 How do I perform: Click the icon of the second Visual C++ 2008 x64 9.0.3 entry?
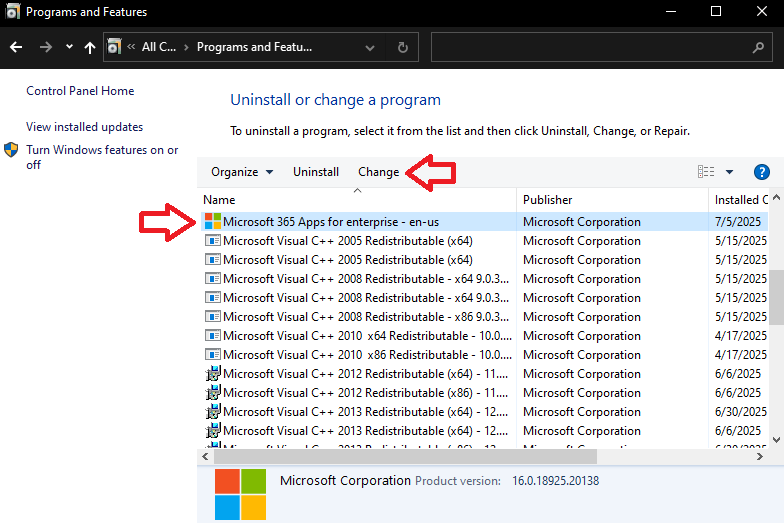click(213, 298)
